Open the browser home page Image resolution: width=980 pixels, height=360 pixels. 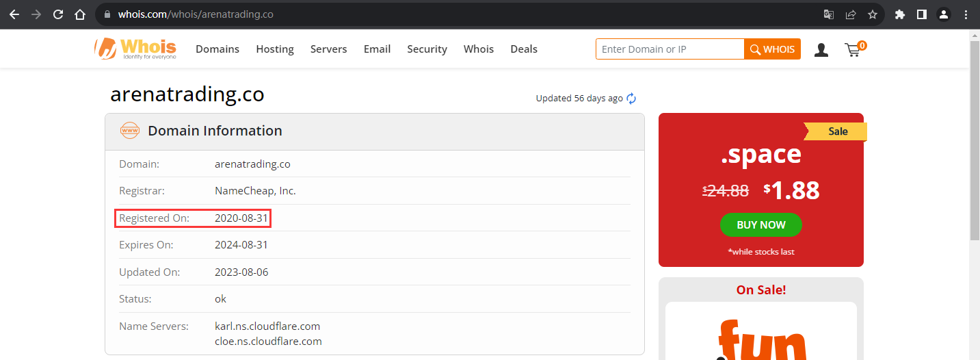coord(80,14)
